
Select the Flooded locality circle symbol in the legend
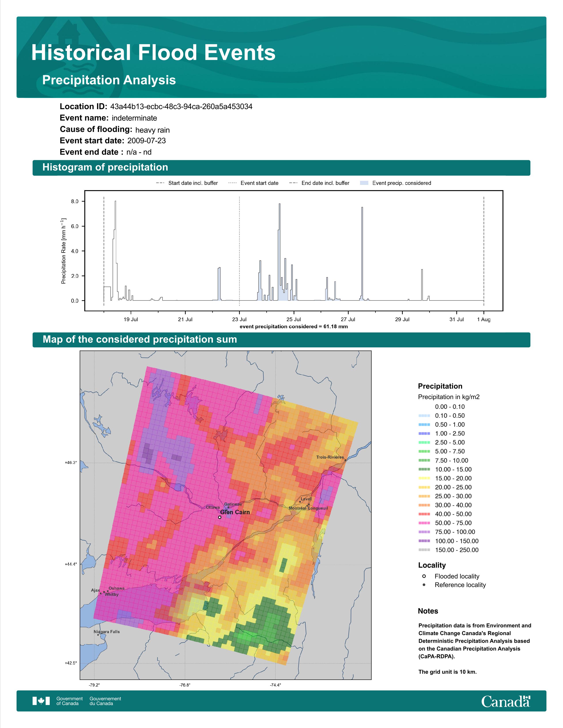[424, 576]
